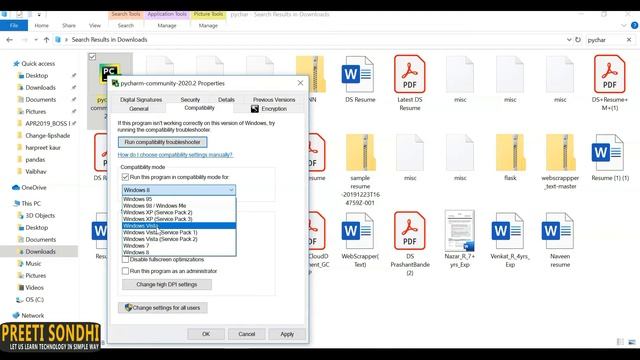
Task: Open the Home ribbon tab
Action: pos(42,25)
